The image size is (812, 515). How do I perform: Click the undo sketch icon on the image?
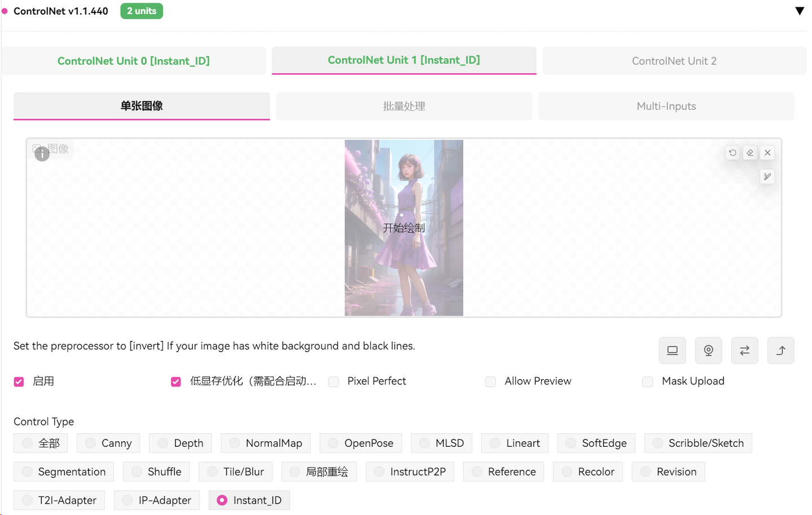pyautogui.click(x=732, y=152)
